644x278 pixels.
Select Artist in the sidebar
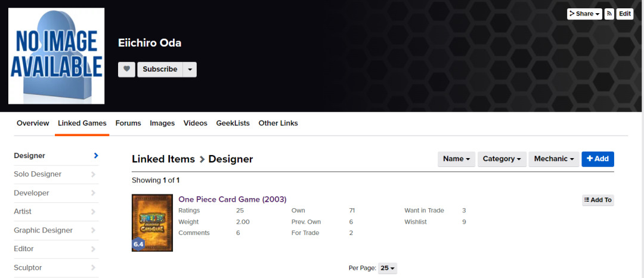tap(56, 211)
